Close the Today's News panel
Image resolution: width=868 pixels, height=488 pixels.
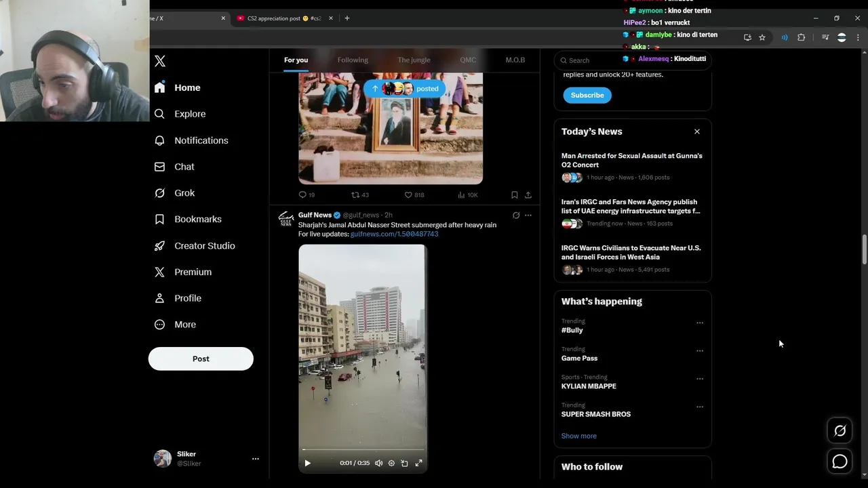click(x=697, y=131)
